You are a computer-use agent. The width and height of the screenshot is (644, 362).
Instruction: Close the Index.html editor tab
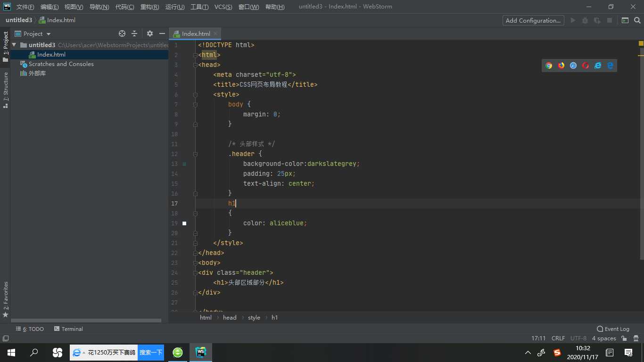(x=216, y=33)
